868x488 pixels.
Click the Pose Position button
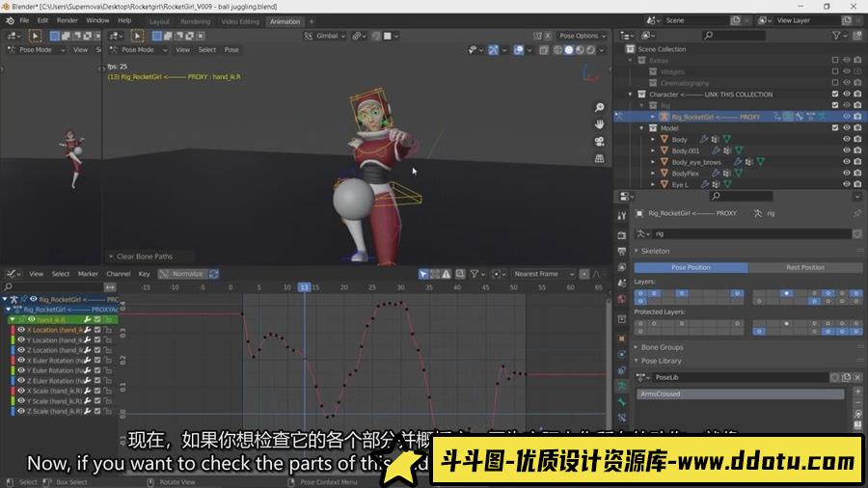(x=691, y=267)
